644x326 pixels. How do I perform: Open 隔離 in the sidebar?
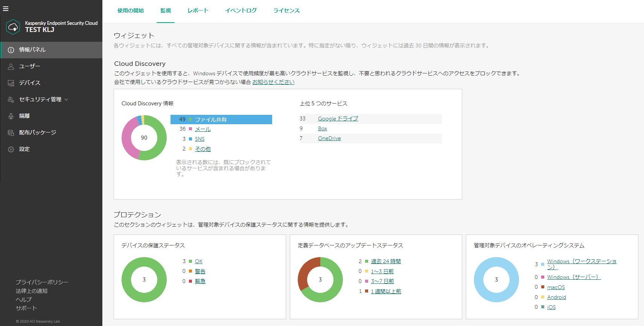click(x=51, y=116)
